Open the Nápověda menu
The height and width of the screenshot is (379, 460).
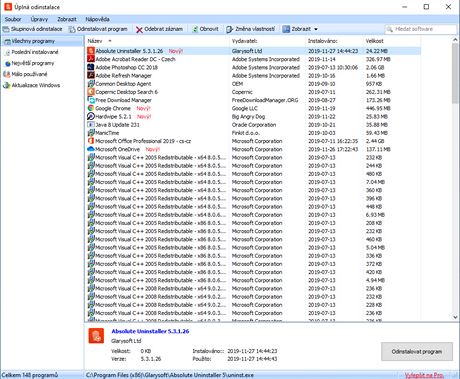tap(97, 19)
